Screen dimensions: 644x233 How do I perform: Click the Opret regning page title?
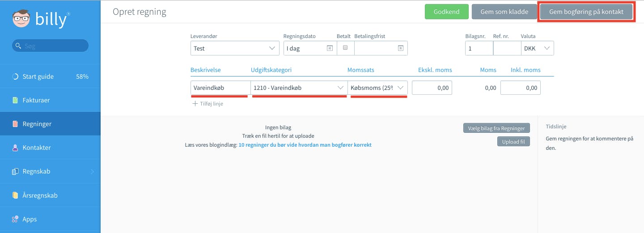click(x=140, y=12)
